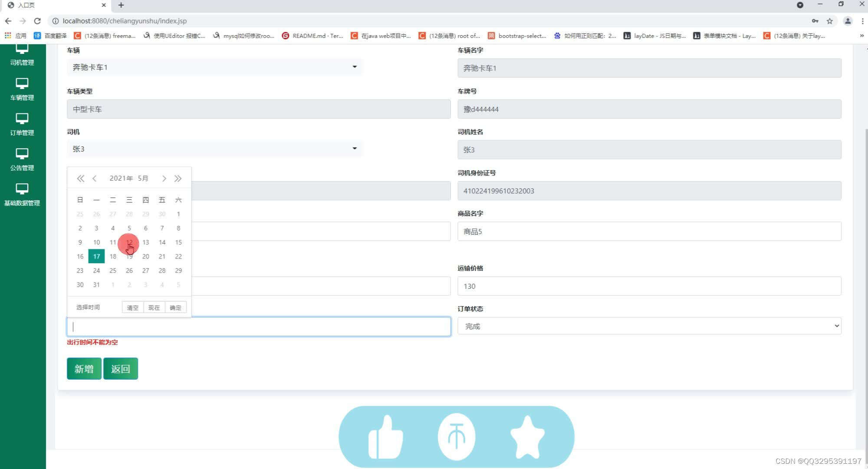The image size is (868, 469).
Task: Confirm date with 确定 button
Action: click(176, 307)
